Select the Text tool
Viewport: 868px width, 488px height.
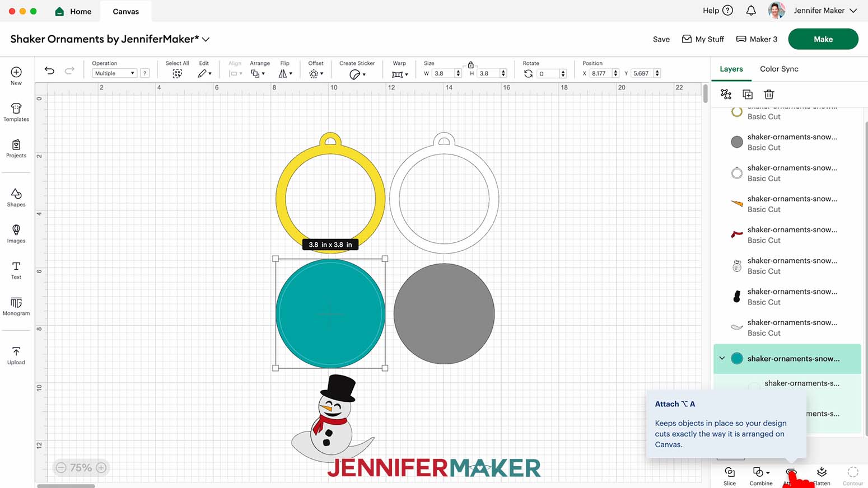(16, 270)
